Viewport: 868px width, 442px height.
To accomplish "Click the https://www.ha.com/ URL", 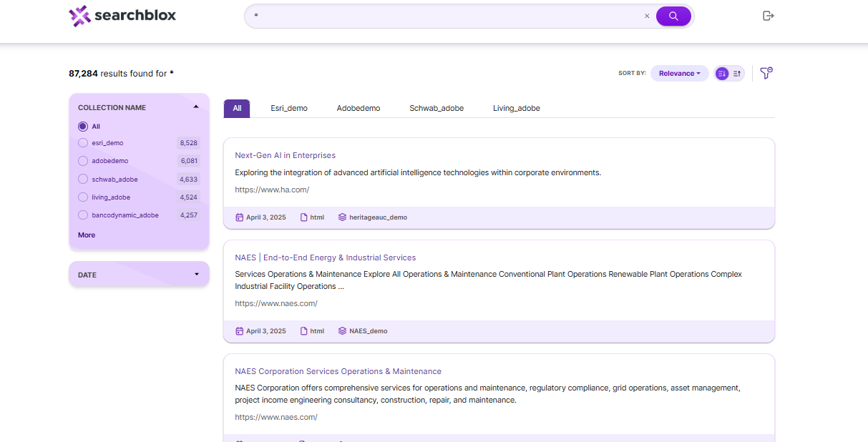I will click(272, 190).
